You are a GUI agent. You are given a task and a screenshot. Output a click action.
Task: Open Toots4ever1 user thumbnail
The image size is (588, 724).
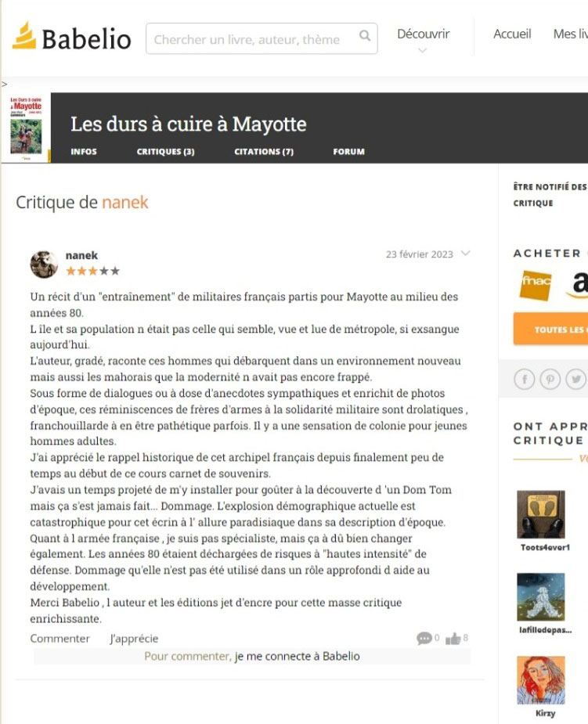tap(541, 514)
